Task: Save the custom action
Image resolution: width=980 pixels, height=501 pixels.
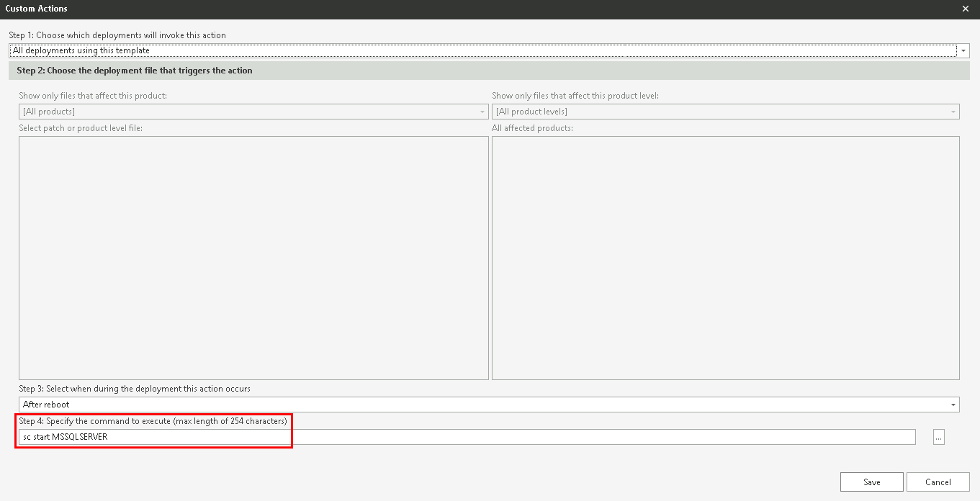Action: (871, 482)
